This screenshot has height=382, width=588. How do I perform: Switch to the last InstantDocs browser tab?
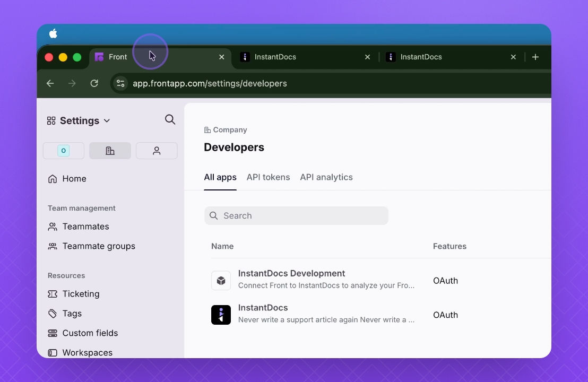point(452,57)
